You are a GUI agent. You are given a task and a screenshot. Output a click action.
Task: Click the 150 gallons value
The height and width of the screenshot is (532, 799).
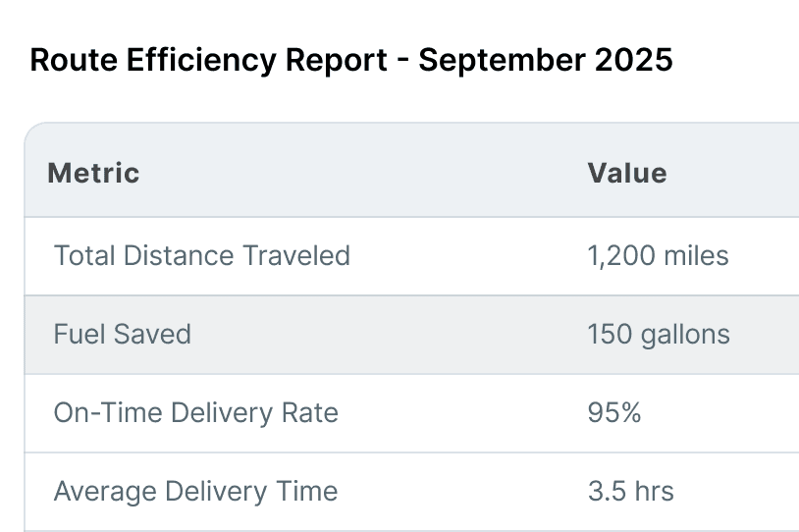coord(659,335)
